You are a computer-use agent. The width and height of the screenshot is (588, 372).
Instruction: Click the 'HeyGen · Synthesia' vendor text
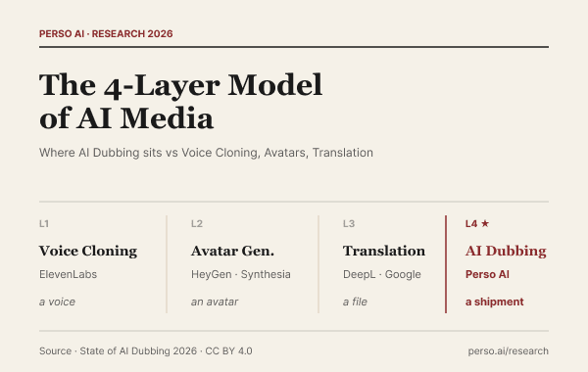(x=241, y=274)
